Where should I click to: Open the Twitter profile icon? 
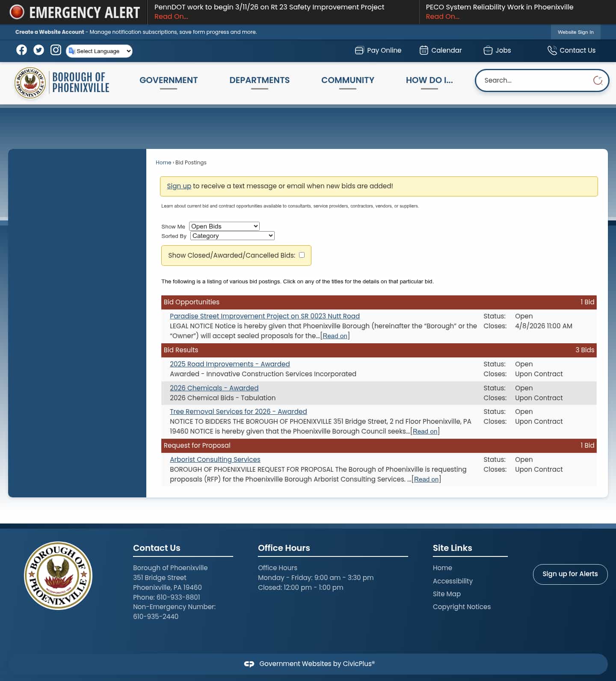[38, 50]
